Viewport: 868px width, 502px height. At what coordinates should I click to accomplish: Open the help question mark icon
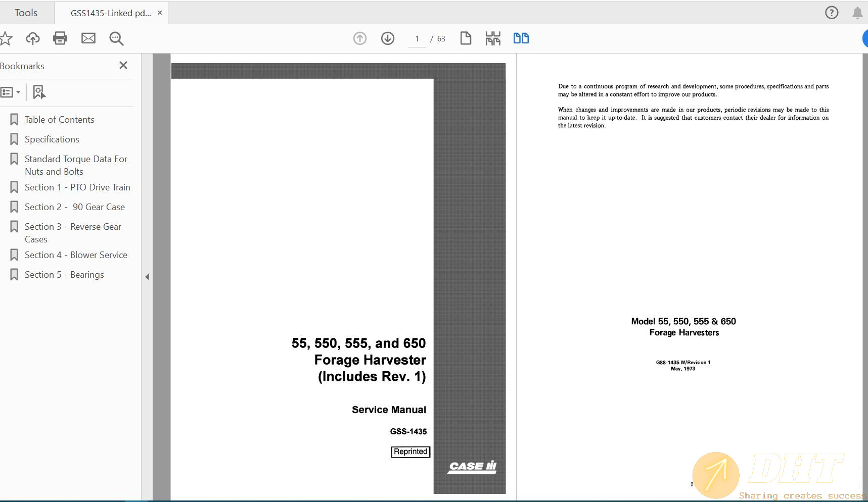[832, 13]
